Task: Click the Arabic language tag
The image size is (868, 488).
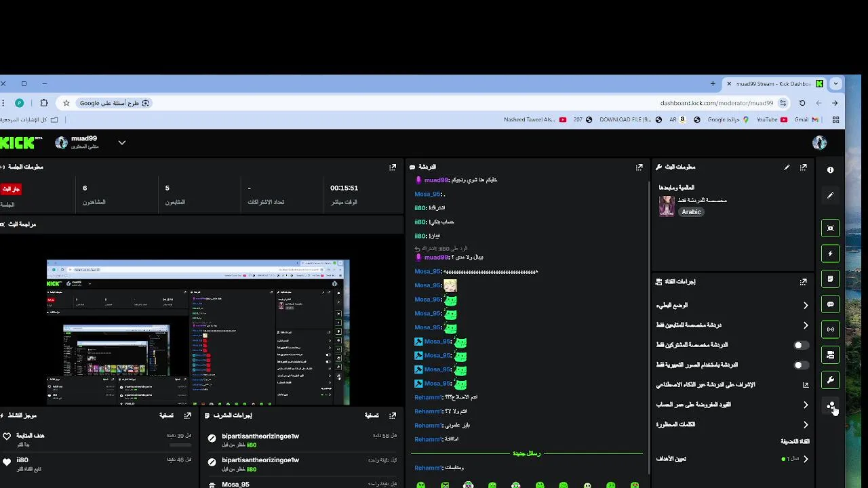Action: 691,211
